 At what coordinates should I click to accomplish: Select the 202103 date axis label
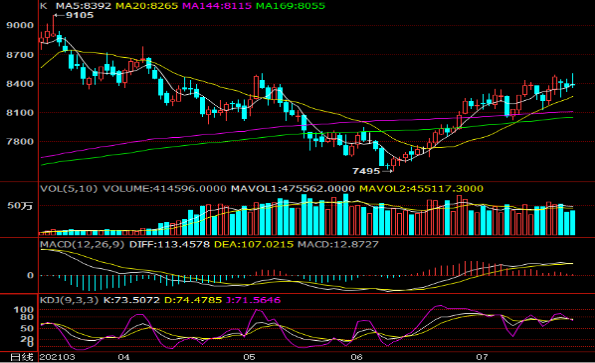(x=57, y=357)
